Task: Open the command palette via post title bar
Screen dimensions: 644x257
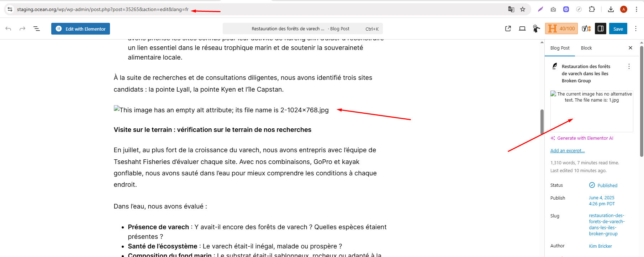Action: (303, 29)
